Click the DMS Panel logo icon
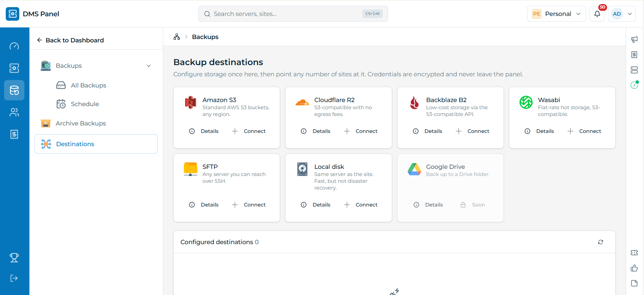 click(13, 14)
